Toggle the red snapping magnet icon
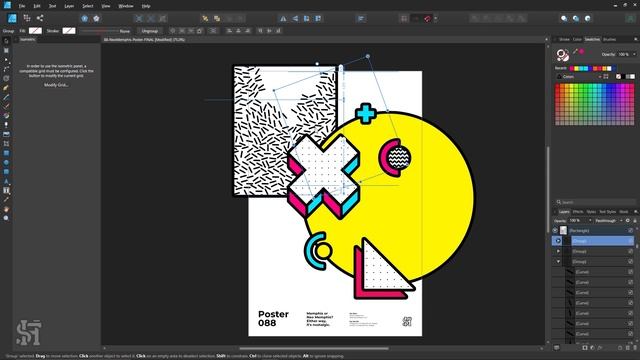 click(x=427, y=18)
